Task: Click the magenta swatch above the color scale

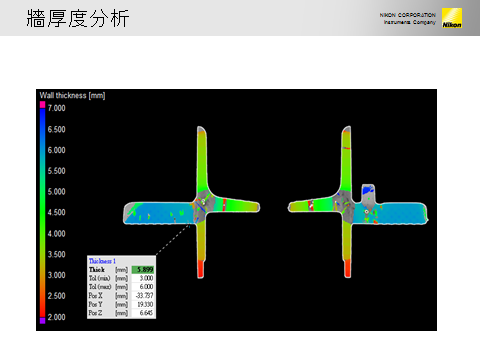Action: click(x=42, y=105)
